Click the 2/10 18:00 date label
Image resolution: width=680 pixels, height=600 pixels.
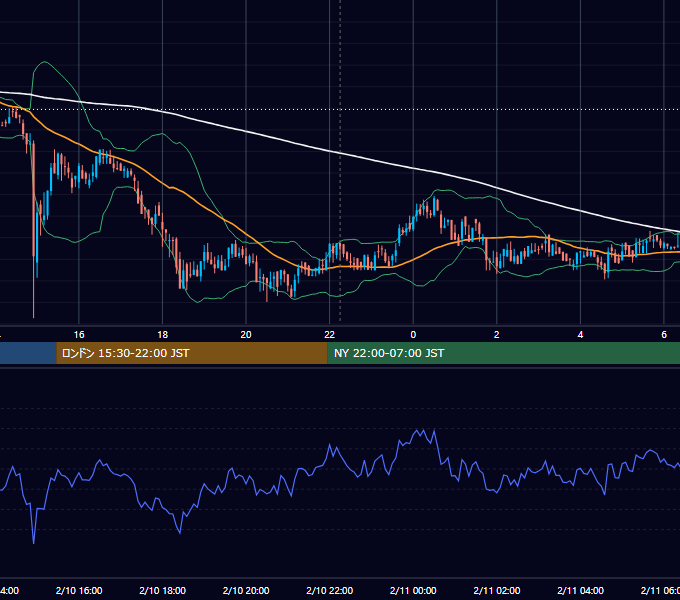163,590
